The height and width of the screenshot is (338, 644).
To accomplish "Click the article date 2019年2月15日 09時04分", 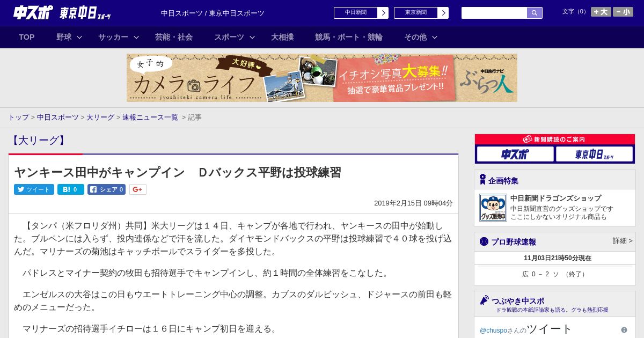I will (413, 203).
